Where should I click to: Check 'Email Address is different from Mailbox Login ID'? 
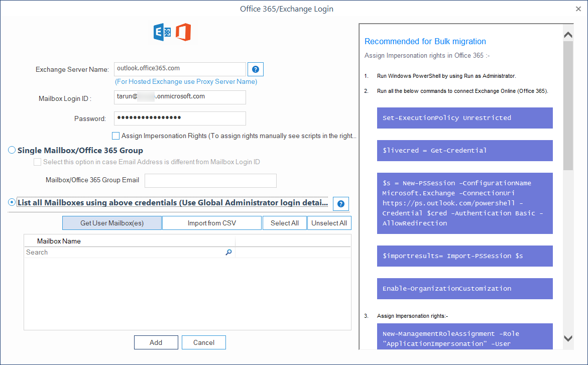[x=38, y=162]
